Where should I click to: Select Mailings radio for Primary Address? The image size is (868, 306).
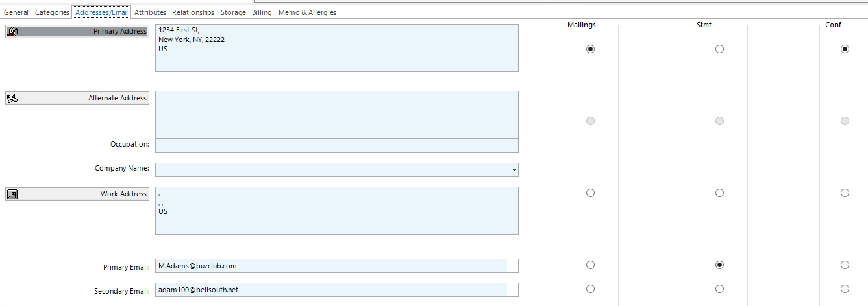(590, 49)
